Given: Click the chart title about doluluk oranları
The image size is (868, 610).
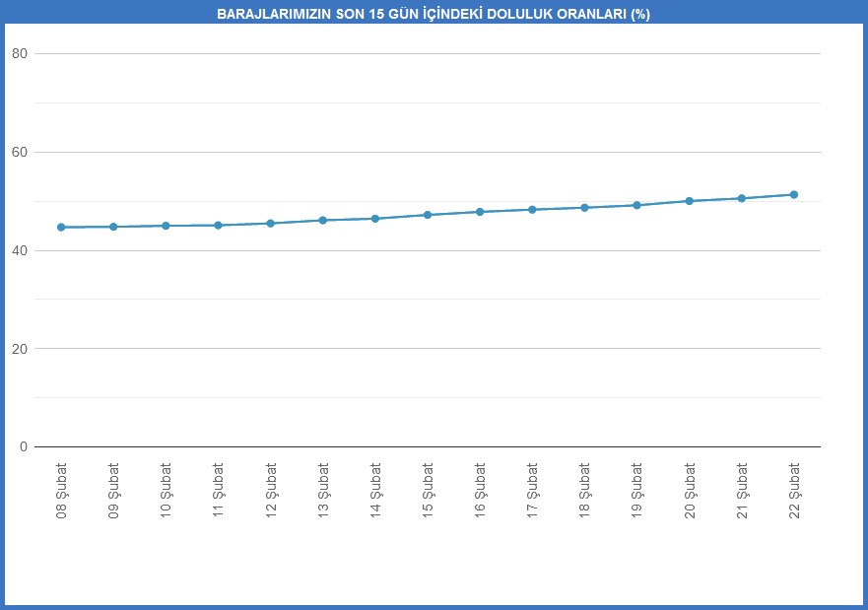Looking at the screenshot, I should pyautogui.click(x=434, y=14).
